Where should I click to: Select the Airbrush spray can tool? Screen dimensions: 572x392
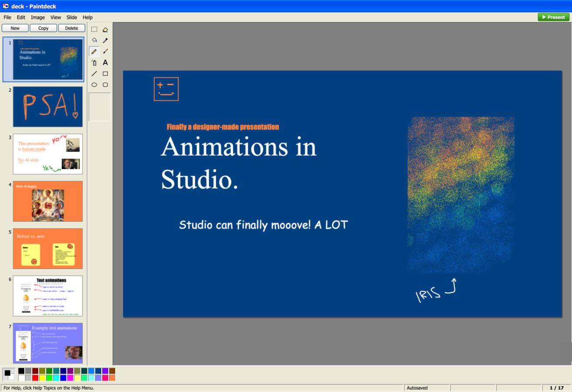click(x=94, y=63)
